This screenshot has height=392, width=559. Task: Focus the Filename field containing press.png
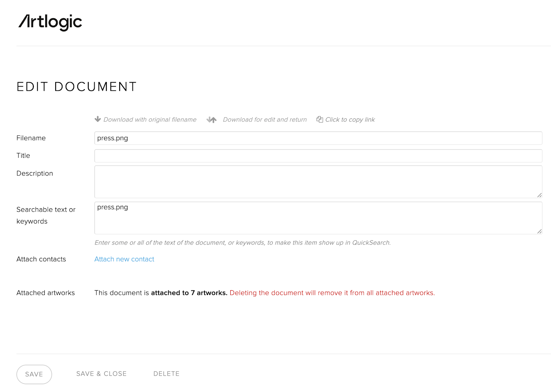(318, 138)
